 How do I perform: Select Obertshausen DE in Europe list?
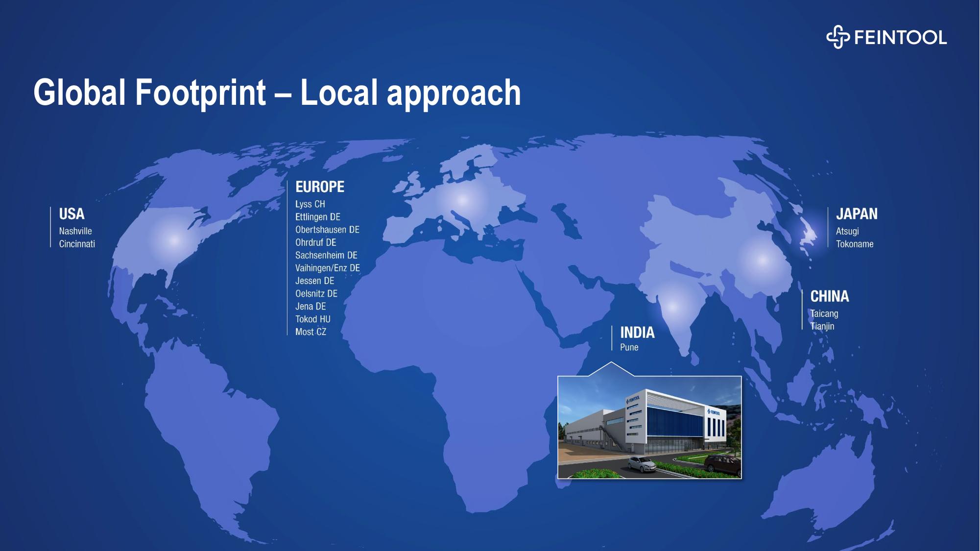point(327,230)
